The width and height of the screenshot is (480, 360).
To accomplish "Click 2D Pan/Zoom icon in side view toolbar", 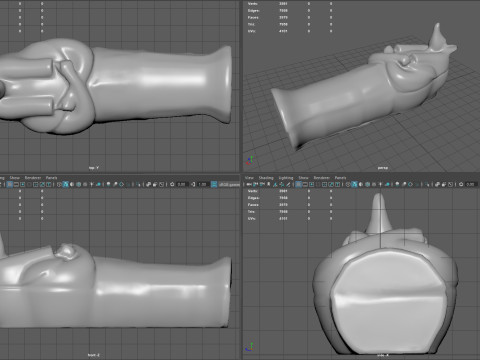I will point(281,184).
